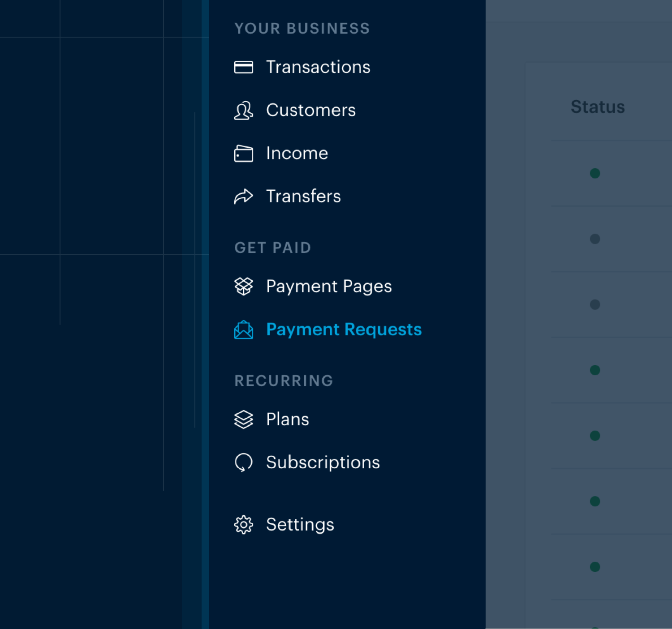Viewport: 672px width, 629px height.
Task: Navigate to Subscriptions
Action: (323, 462)
